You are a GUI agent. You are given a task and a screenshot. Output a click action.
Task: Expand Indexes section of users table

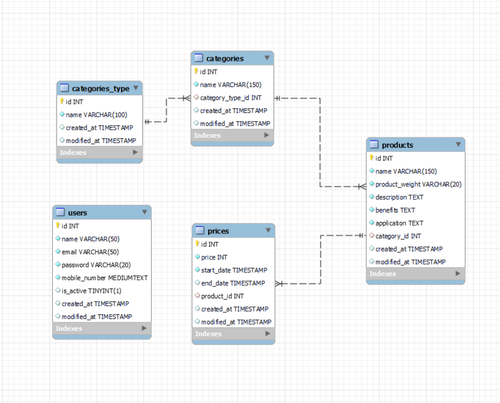click(x=144, y=328)
